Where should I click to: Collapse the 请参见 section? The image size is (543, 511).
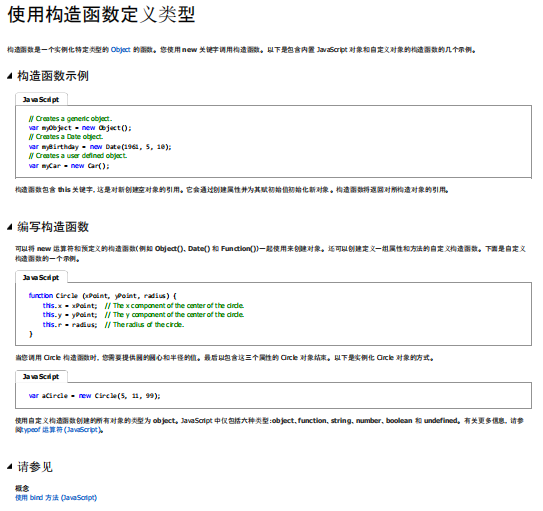[x=10, y=467]
